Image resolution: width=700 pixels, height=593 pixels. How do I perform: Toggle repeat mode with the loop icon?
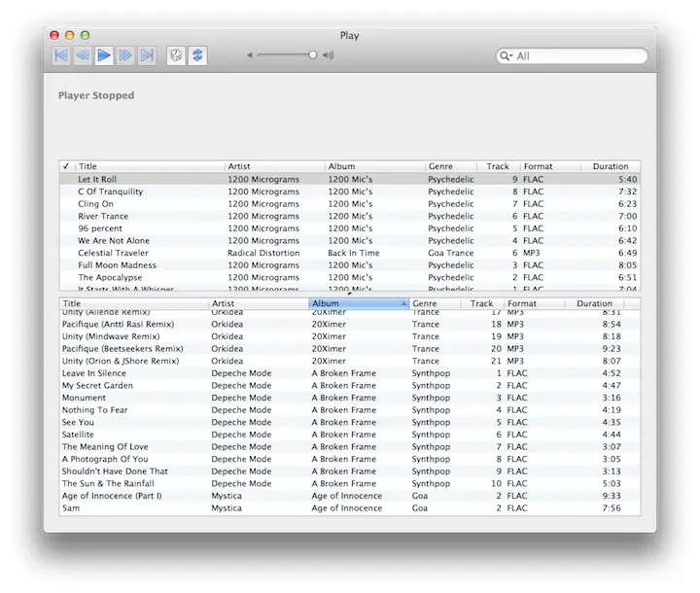tap(197, 55)
